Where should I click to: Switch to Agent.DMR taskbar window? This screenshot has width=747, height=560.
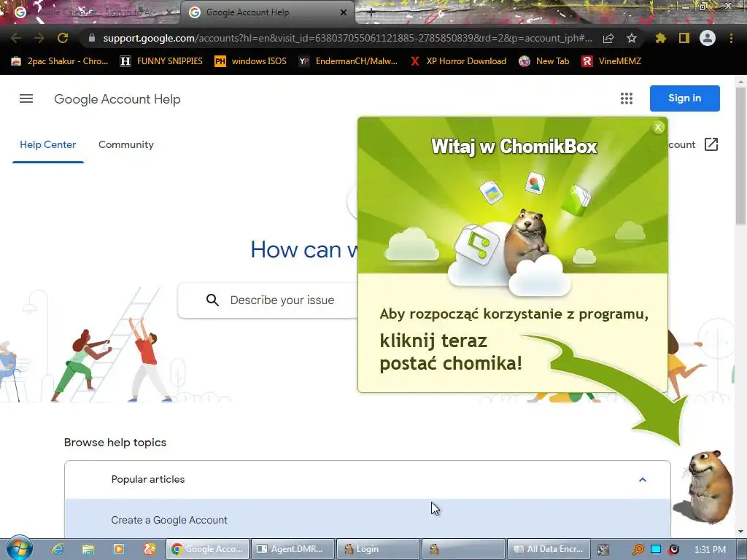click(x=293, y=549)
